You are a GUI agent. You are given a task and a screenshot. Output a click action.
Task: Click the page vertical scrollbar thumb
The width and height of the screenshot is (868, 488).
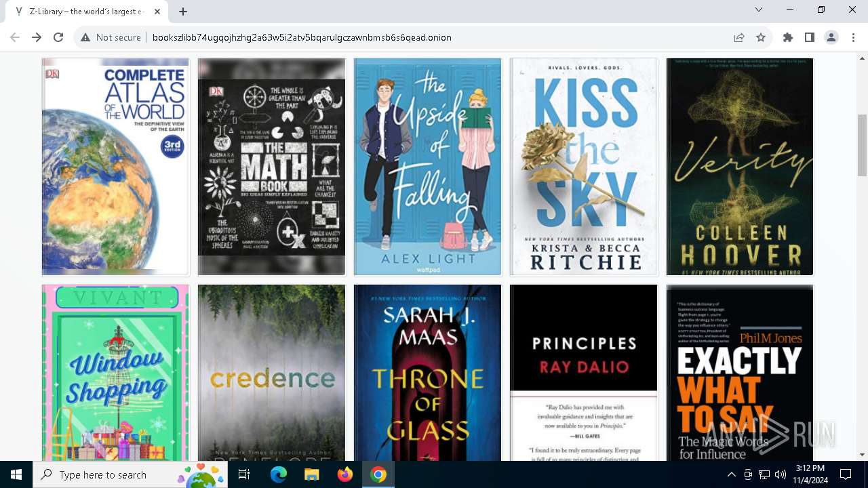coord(862,145)
